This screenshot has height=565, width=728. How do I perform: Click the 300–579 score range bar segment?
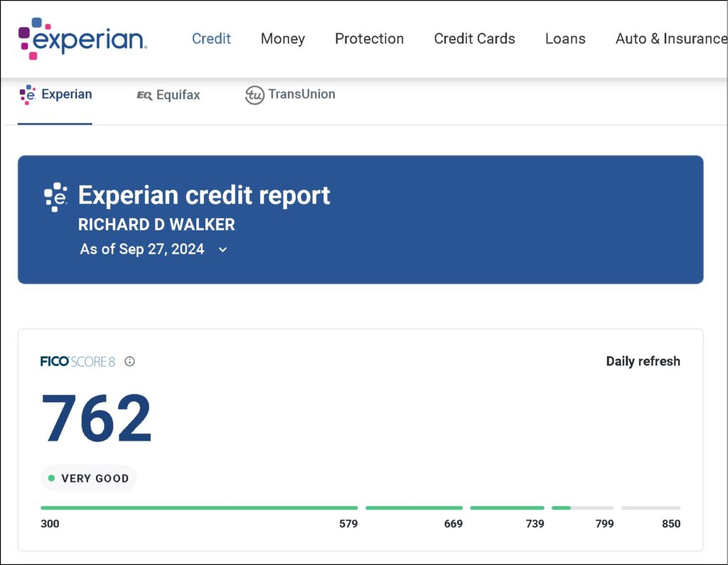click(199, 508)
